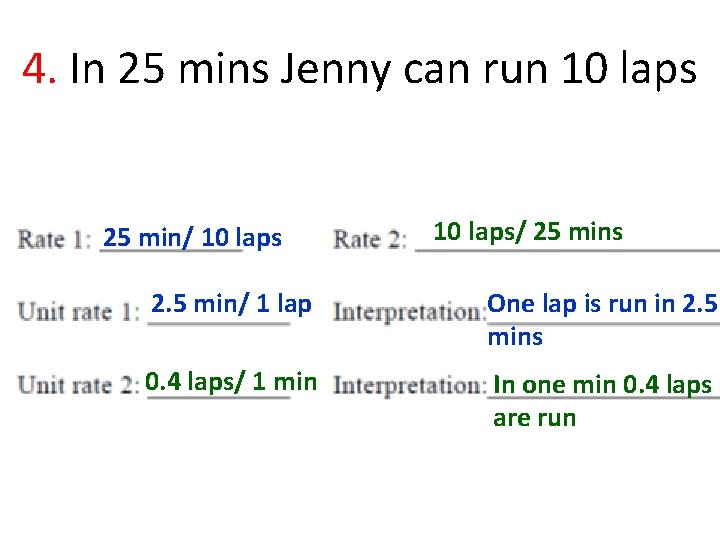Click the blue word 'mins' below interpretation
The height and width of the screenshot is (540, 720).
(x=515, y=337)
